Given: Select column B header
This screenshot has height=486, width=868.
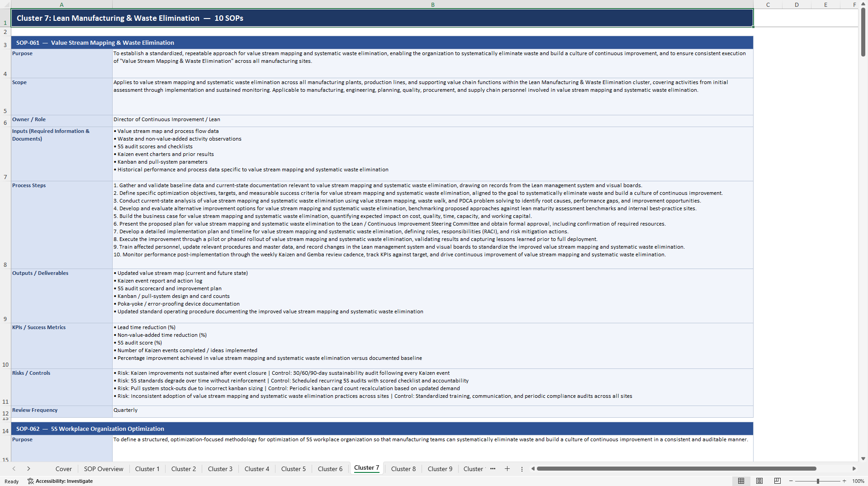Looking at the screenshot, I should (432, 5).
